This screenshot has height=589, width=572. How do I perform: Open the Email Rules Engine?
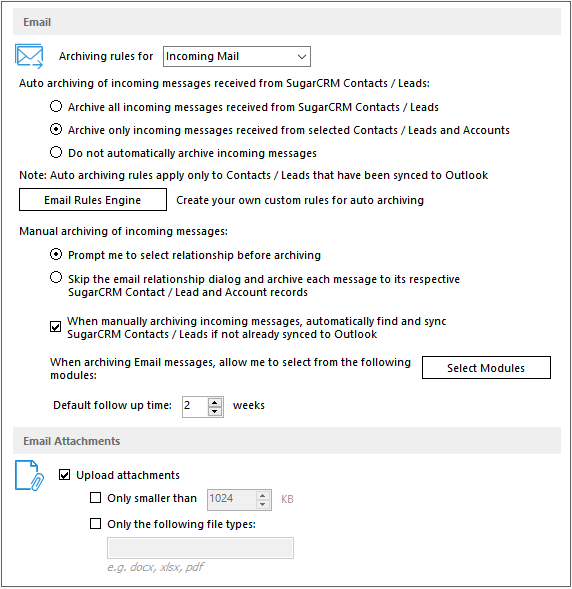click(93, 200)
